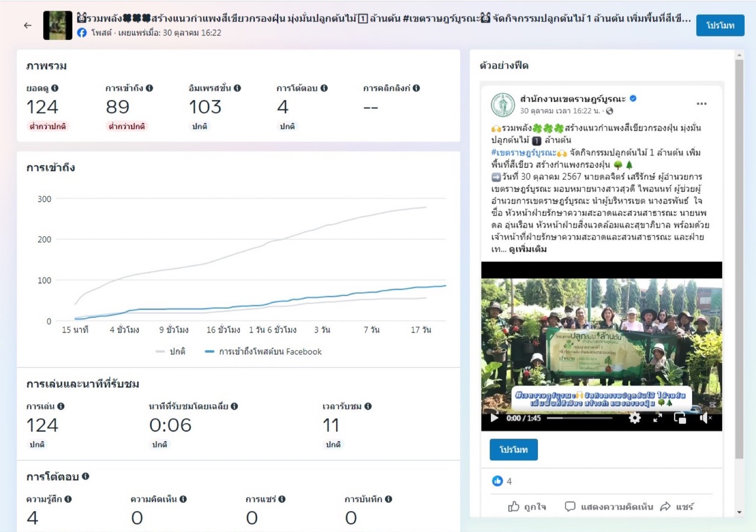
Task: Show info for การแชร์ metric
Action: pos(281,499)
